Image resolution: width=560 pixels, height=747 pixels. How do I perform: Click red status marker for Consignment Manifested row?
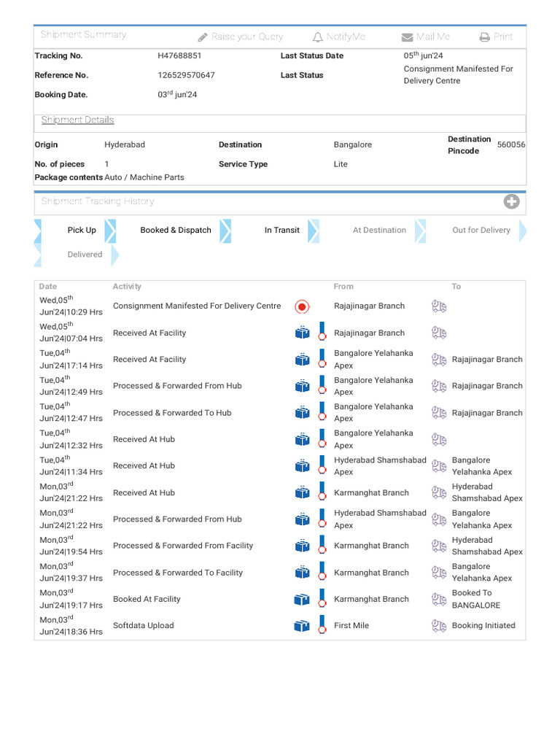click(302, 306)
